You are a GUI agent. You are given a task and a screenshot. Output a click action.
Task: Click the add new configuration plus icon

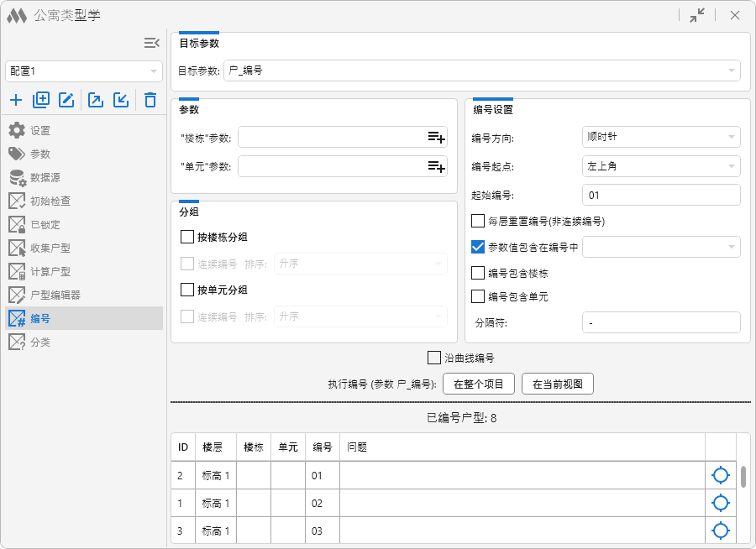coord(16,101)
